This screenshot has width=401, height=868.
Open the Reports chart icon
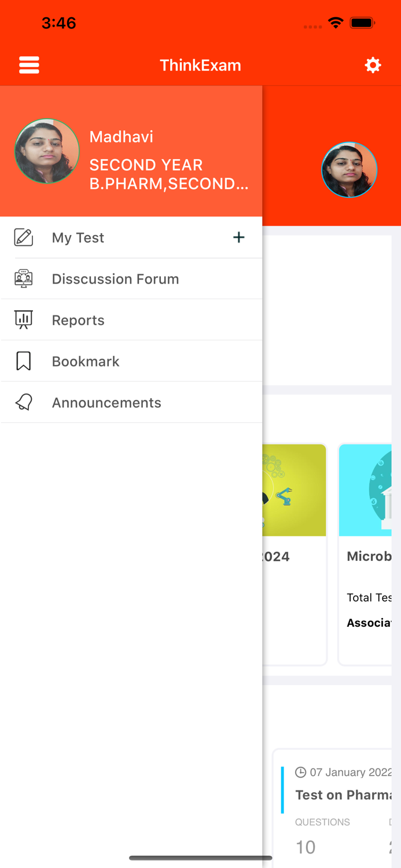pos(23,319)
